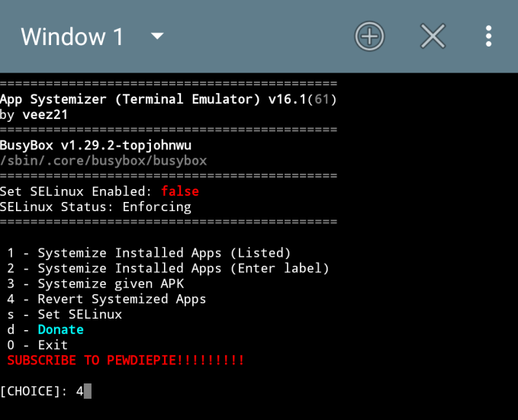Open the three-dot overflow menu
The width and height of the screenshot is (518, 420).
coord(488,36)
